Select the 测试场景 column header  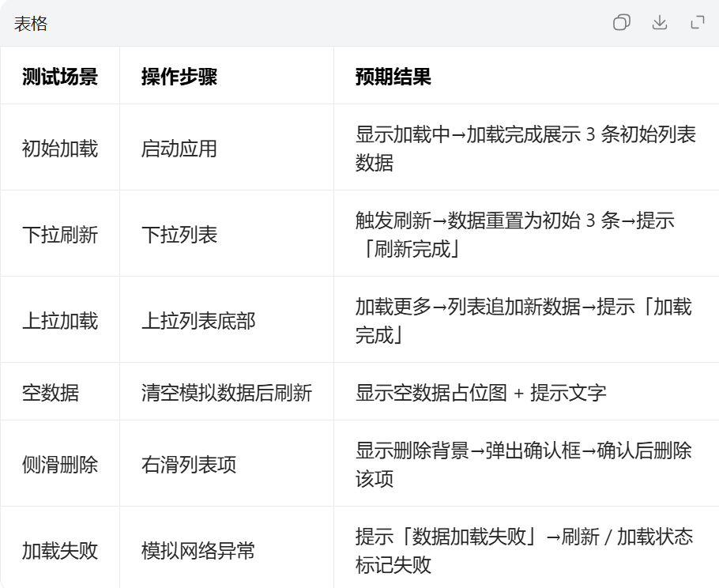[x=60, y=76]
